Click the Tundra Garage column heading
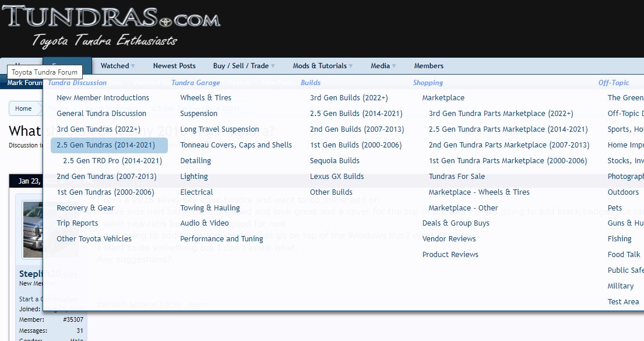Viewport: 644px width, 341px height. [x=195, y=83]
